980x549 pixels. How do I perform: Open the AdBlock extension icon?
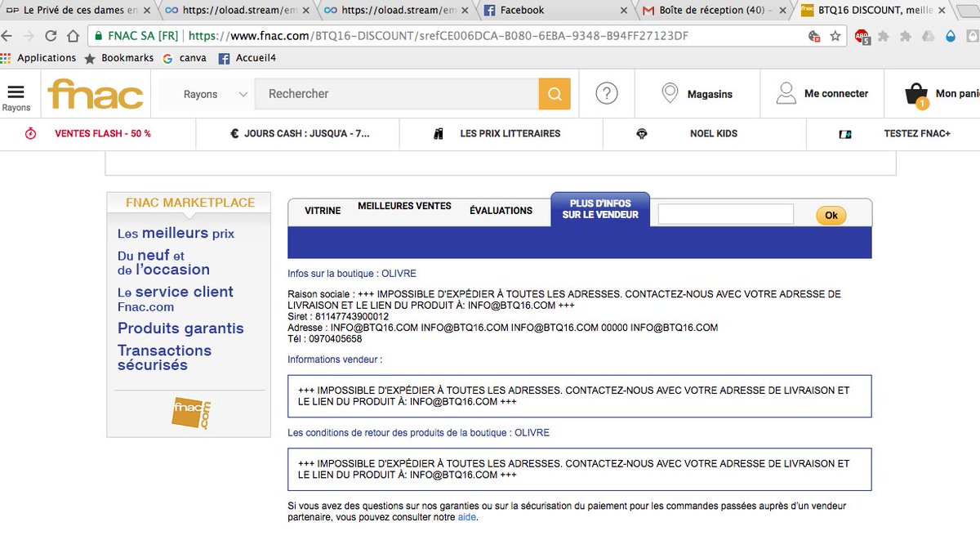tap(862, 37)
